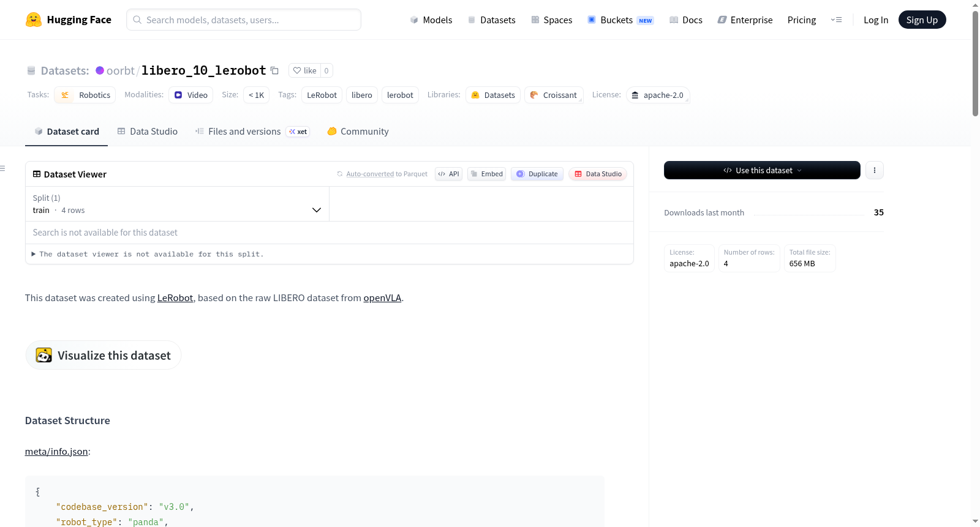Select the Croissant library tag
This screenshot has width=980, height=527.
pyautogui.click(x=554, y=95)
